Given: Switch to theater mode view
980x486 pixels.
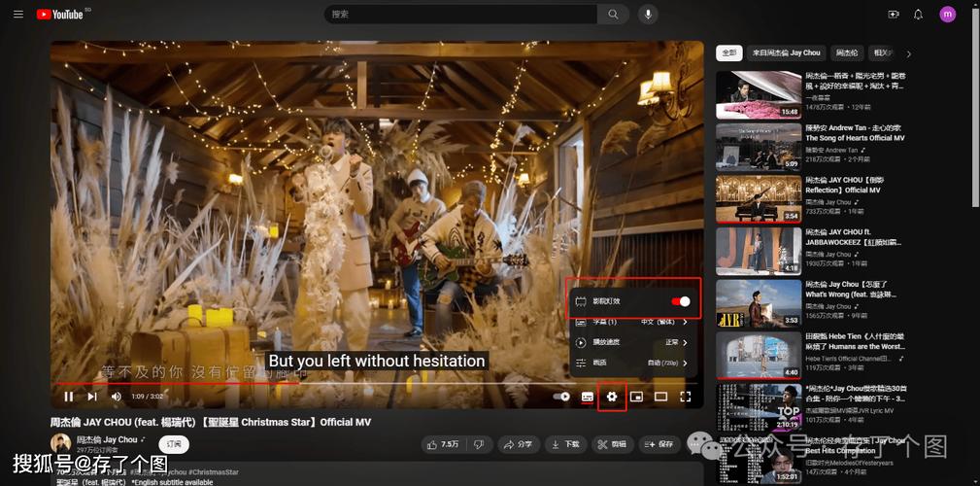Looking at the screenshot, I should coord(660,397).
